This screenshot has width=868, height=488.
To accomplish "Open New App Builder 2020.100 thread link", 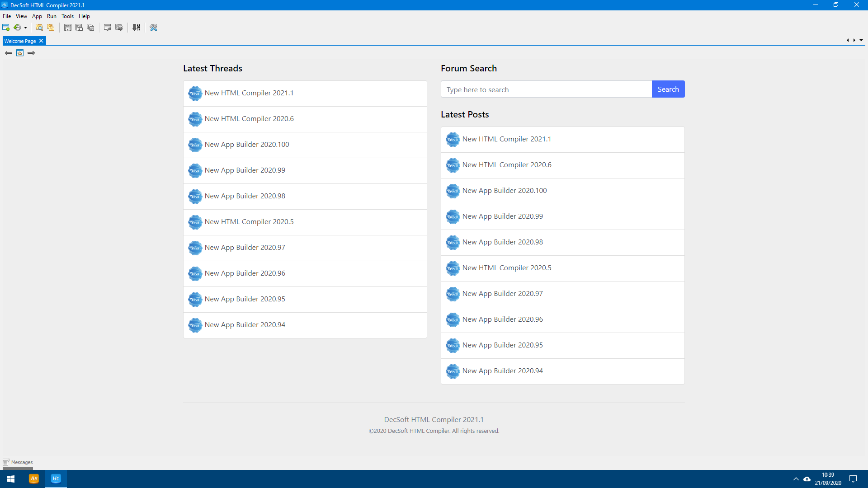I will (x=246, y=145).
